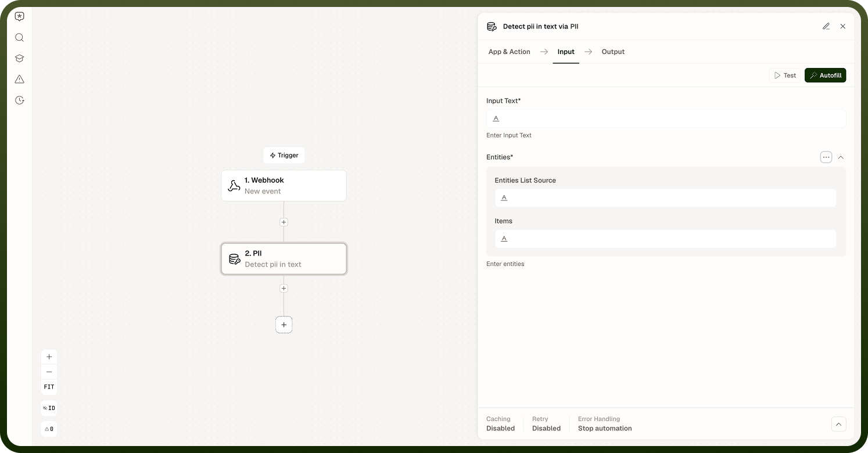
Task: Open the history clock icon
Action: [x=19, y=100]
